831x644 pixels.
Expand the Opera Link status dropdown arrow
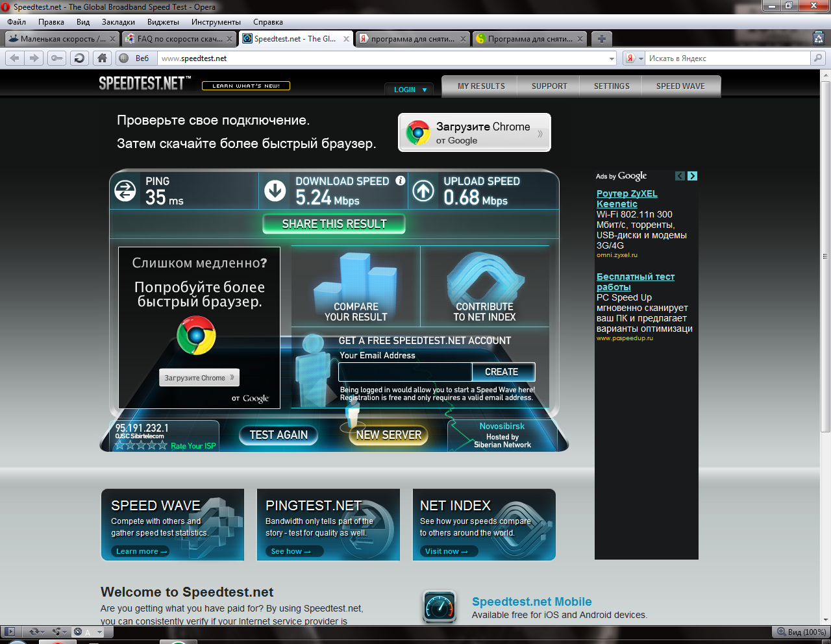pos(43,632)
